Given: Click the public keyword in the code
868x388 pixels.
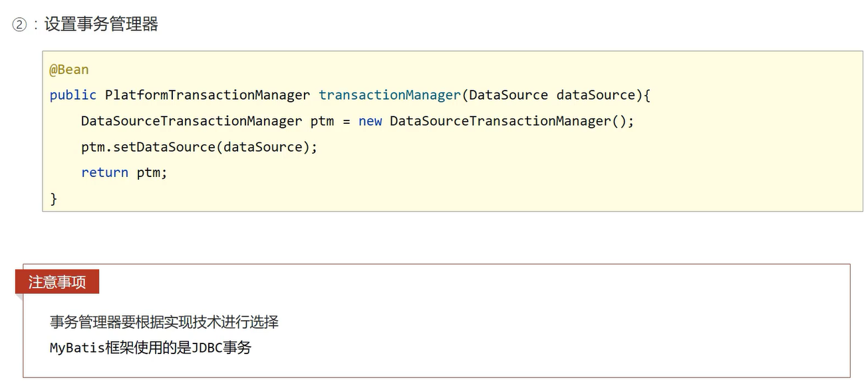Looking at the screenshot, I should click(72, 95).
